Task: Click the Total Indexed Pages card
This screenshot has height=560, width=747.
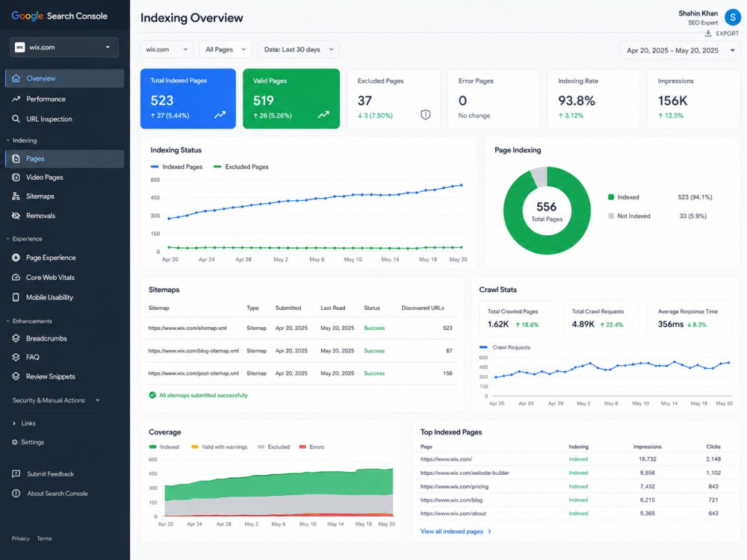Action: coord(188,99)
